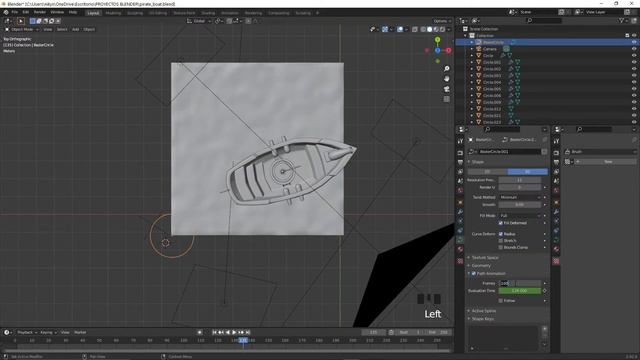640x360 pixels.
Task: Click the Blender logo menu icon
Action: click(6, 13)
